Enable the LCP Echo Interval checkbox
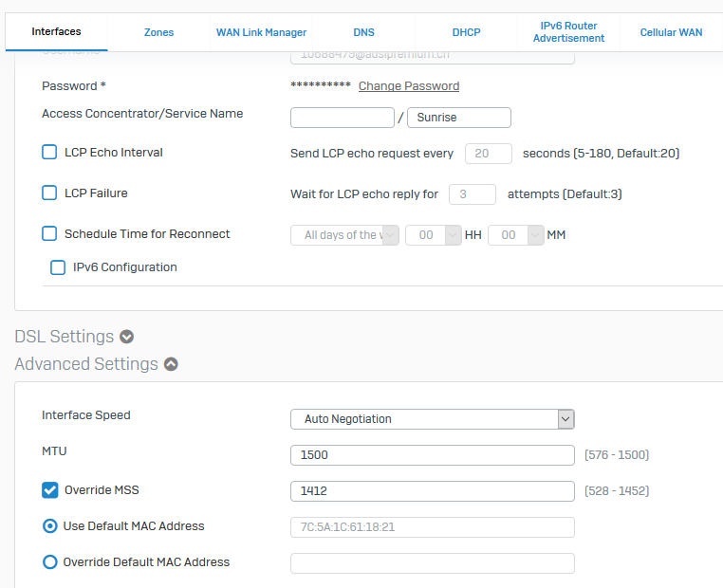Screen dimensions: 723x588 click(50, 153)
